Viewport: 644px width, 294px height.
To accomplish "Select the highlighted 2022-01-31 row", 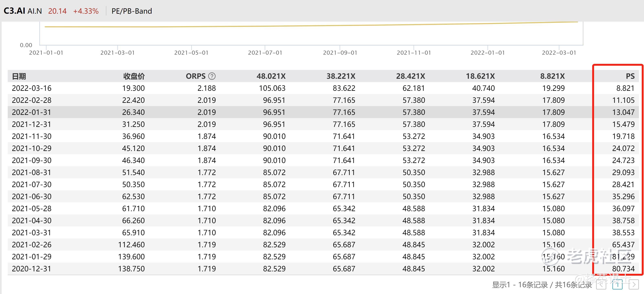I will [31, 112].
